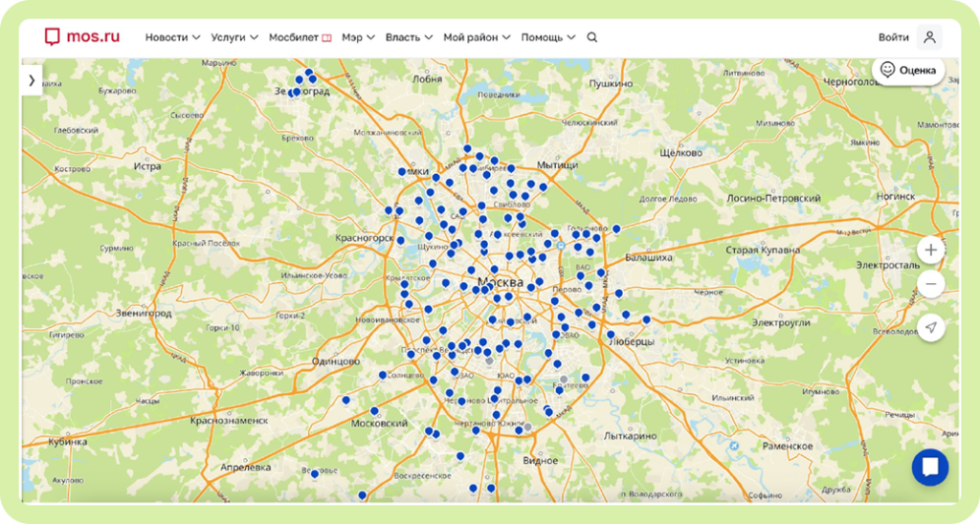Expand the Мой район menu
The width and height of the screenshot is (980, 524).
tap(477, 37)
